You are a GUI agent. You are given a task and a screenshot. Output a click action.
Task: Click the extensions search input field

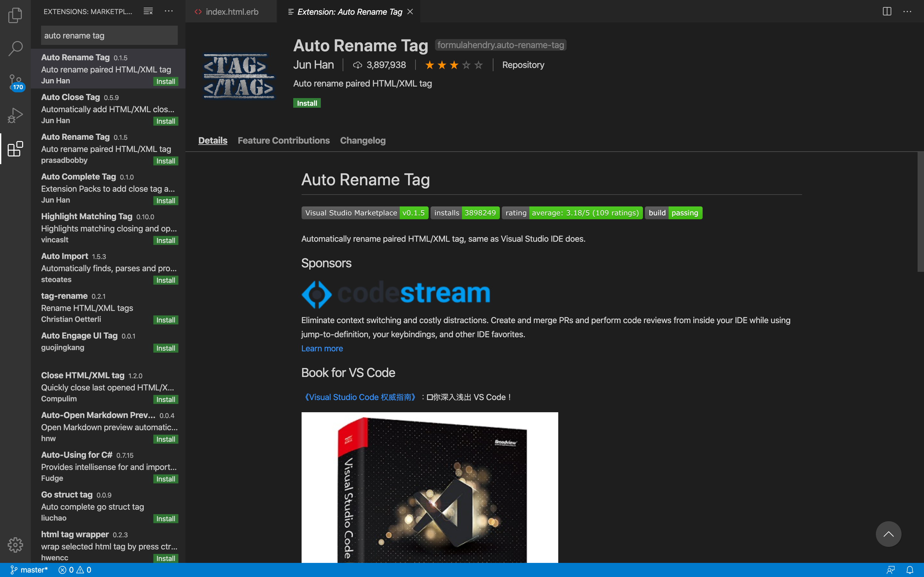point(109,36)
